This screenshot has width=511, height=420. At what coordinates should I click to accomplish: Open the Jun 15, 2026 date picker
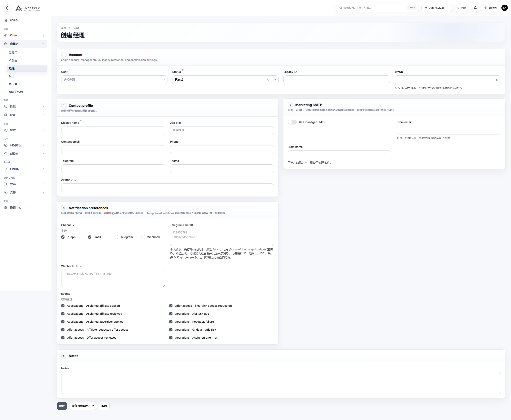tap(436, 8)
